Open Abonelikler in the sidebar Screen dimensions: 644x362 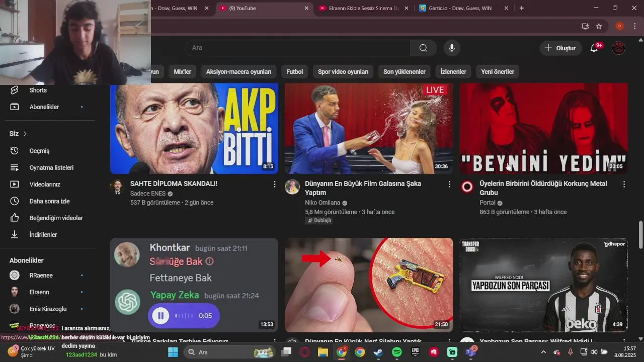coord(44,107)
